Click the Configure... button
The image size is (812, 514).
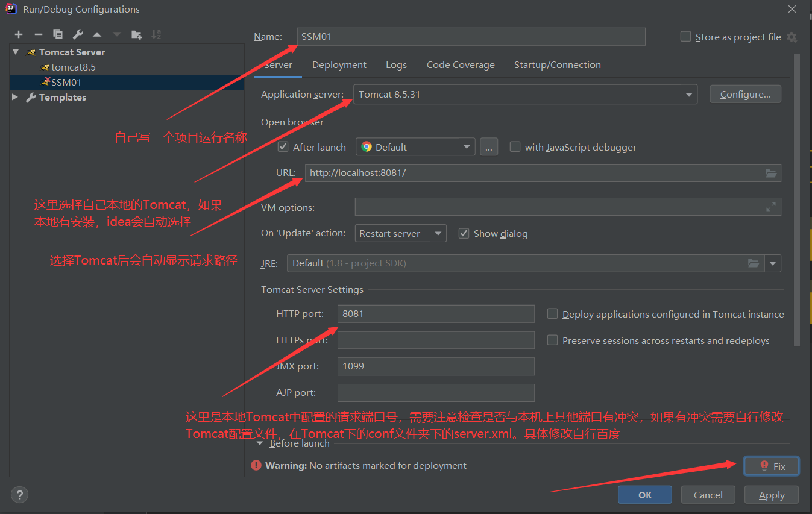745,94
